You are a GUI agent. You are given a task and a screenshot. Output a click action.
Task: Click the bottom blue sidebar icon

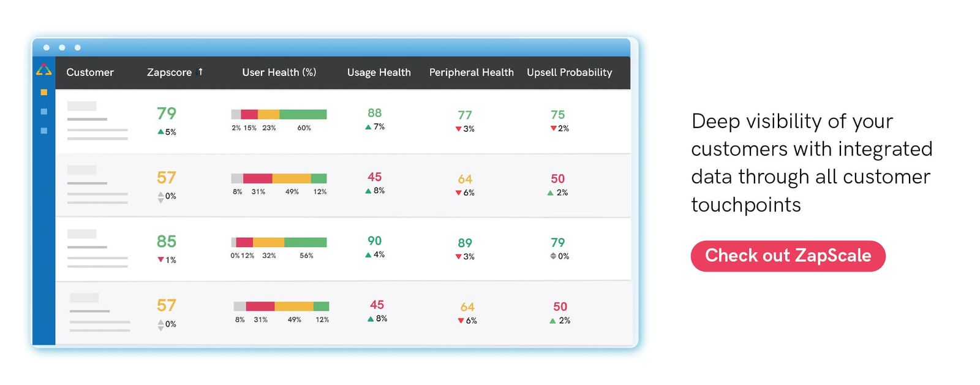point(43,130)
